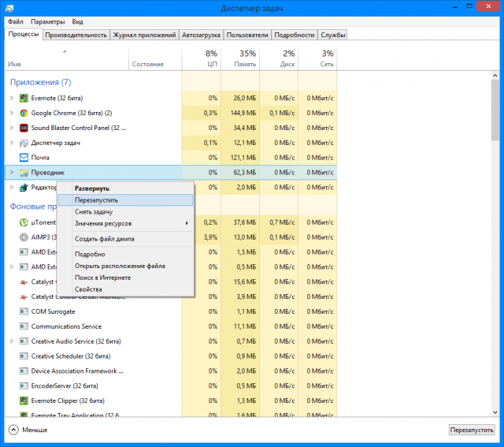The width and height of the screenshot is (504, 447).
Task: Choose Развернуть in the context menu
Action: point(126,188)
